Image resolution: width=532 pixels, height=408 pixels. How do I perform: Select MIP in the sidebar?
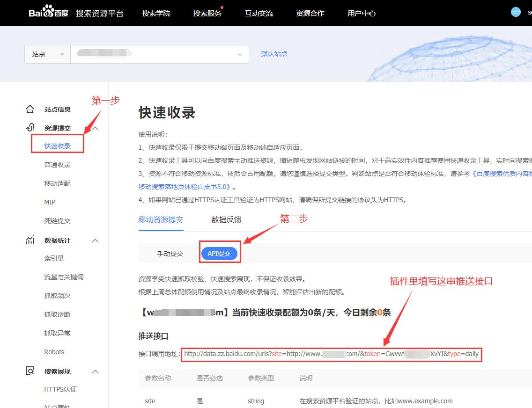click(50, 202)
